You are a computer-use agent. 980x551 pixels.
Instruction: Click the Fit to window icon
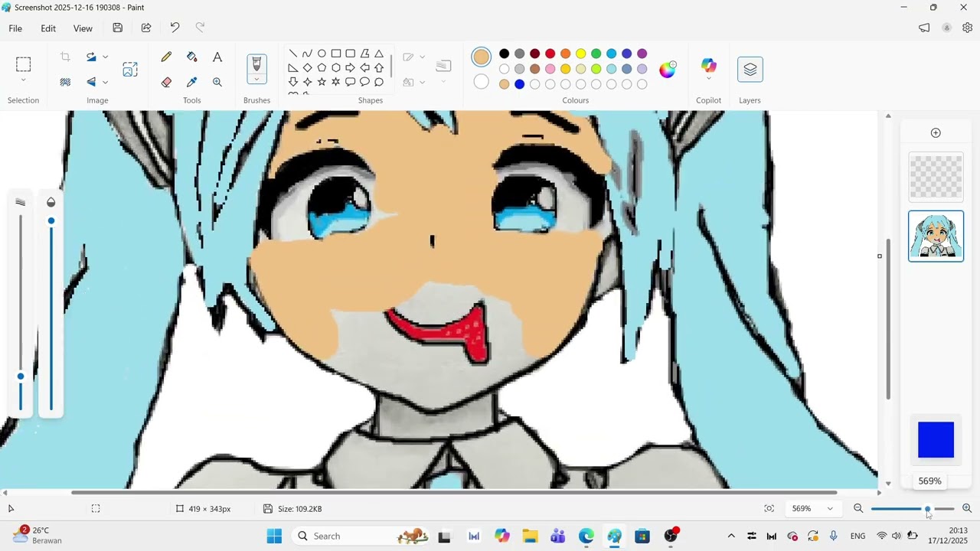point(769,509)
